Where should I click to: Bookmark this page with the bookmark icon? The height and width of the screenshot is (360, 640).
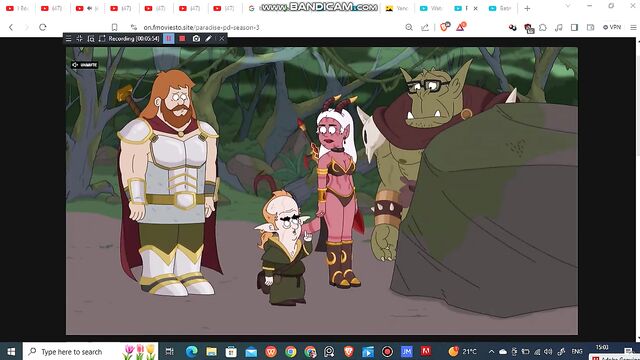(x=115, y=27)
